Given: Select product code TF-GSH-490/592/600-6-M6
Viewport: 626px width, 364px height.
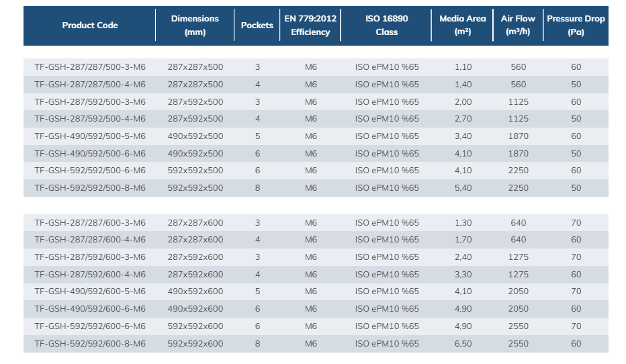Looking at the screenshot, I should [x=90, y=309].
